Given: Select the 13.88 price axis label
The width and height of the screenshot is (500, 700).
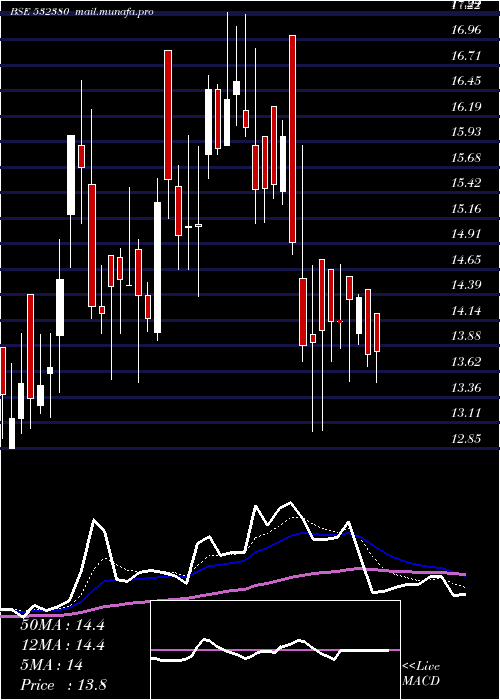Looking at the screenshot, I should [466, 336].
